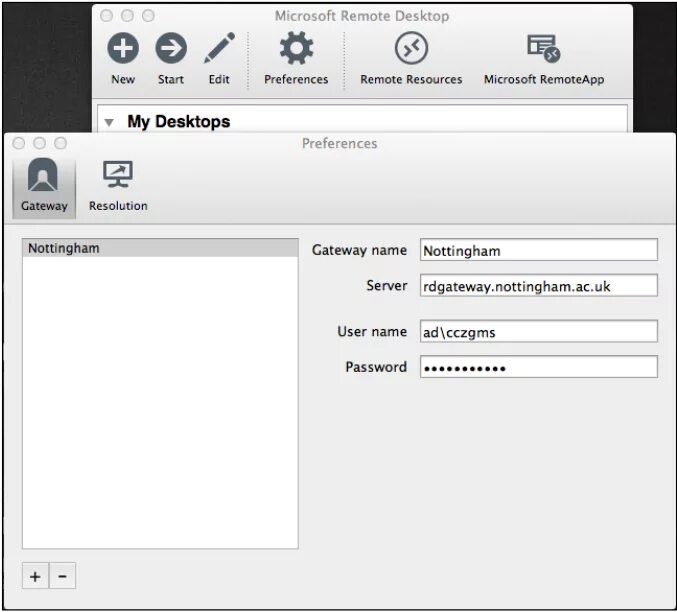Viewport: 677px width, 612px height.
Task: Remove gateway with the minus button
Action: [x=63, y=576]
